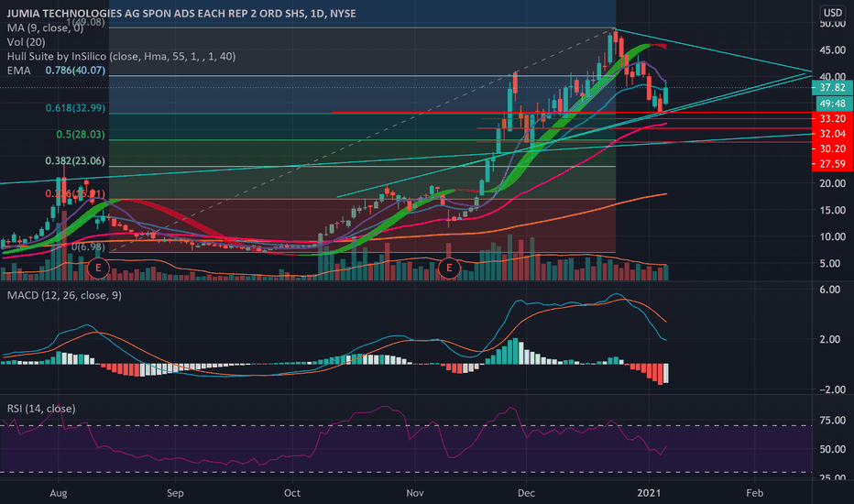
Task: Click the Sep date axis label
Action: coord(175,493)
